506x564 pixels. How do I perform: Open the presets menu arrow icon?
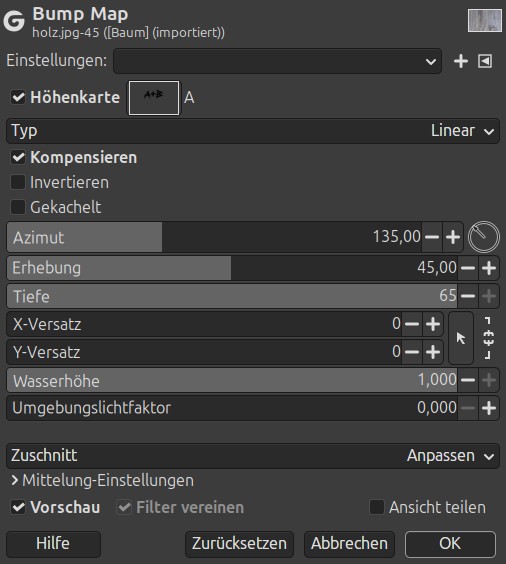pyautogui.click(x=485, y=61)
